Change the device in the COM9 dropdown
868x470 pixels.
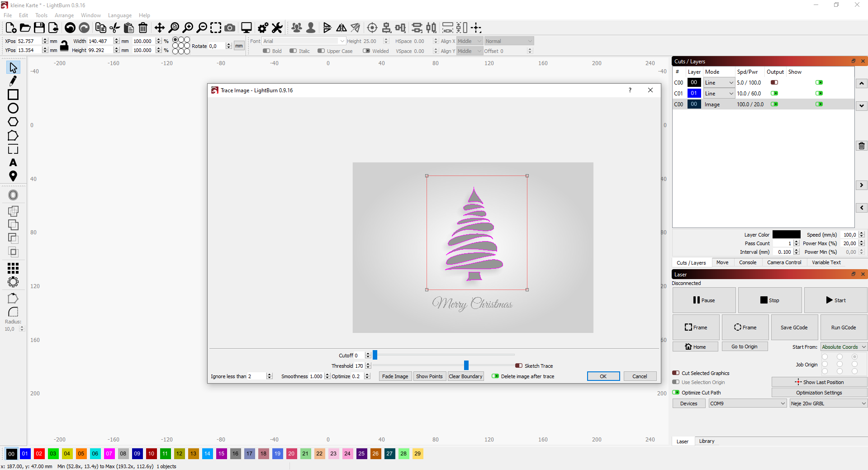point(746,403)
